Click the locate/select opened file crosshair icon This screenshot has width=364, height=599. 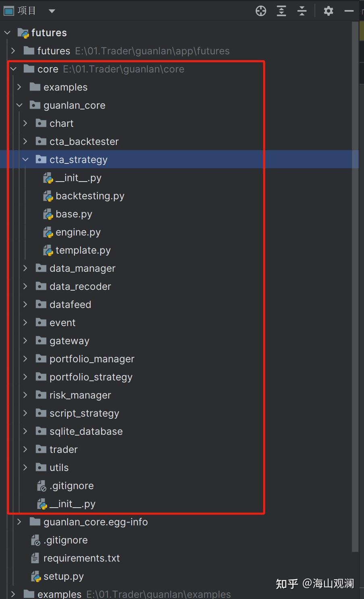(261, 11)
